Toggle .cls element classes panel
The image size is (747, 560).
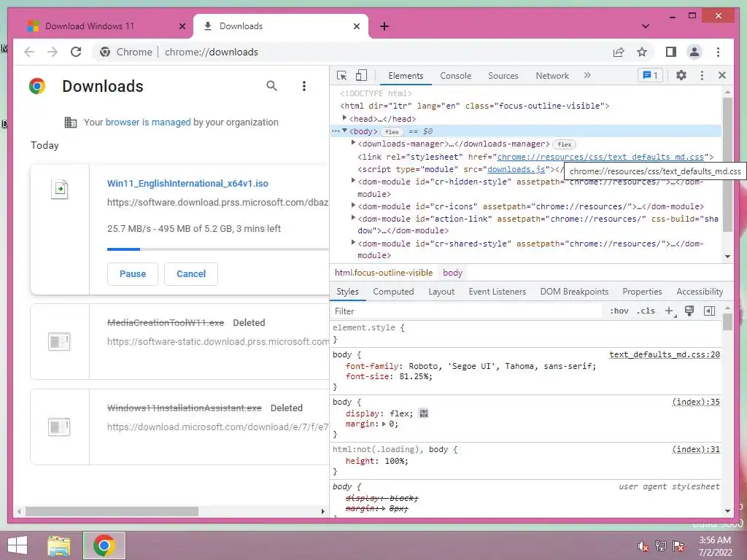pos(646,311)
